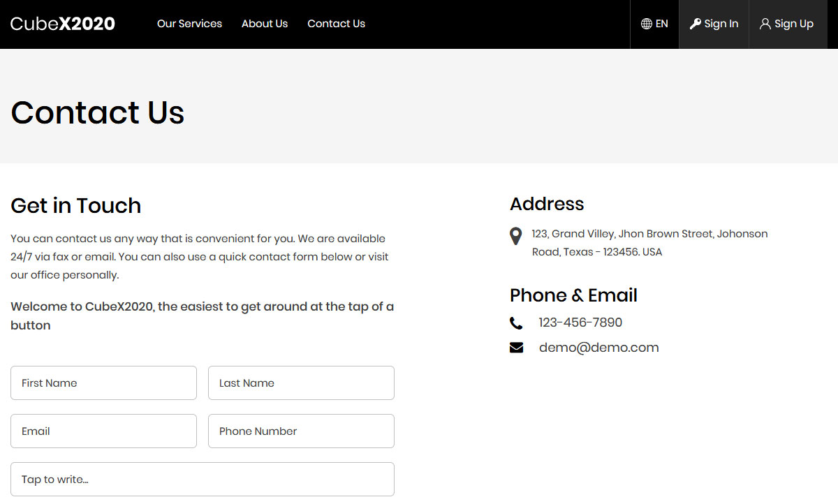
Task: Click the globe language icon
Action: pos(646,24)
